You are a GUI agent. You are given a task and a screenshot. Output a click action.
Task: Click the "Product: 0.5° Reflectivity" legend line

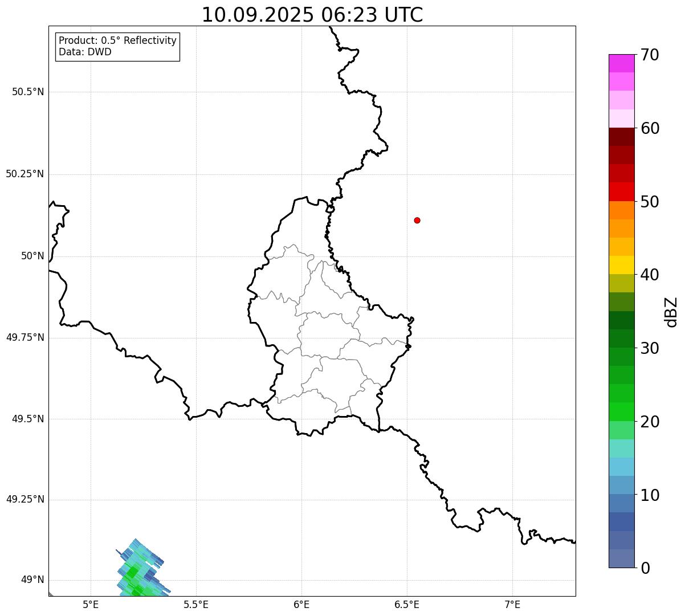click(117, 40)
